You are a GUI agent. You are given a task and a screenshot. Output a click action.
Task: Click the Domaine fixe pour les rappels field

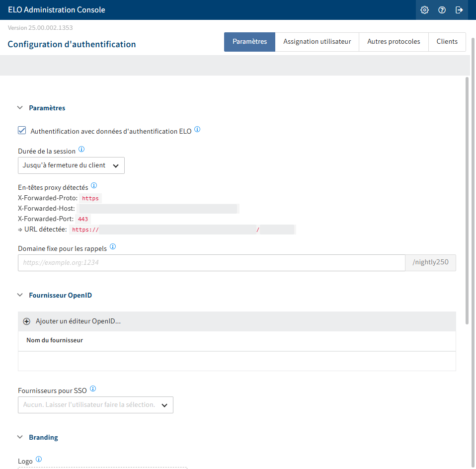pos(212,263)
